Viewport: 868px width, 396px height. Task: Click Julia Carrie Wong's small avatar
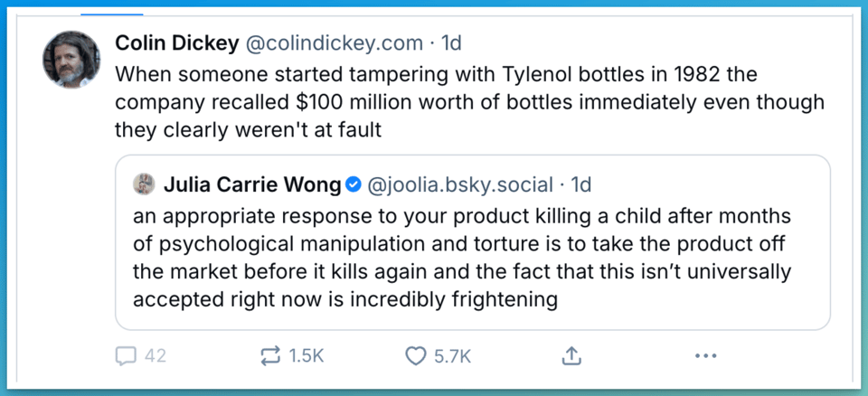pos(144,185)
